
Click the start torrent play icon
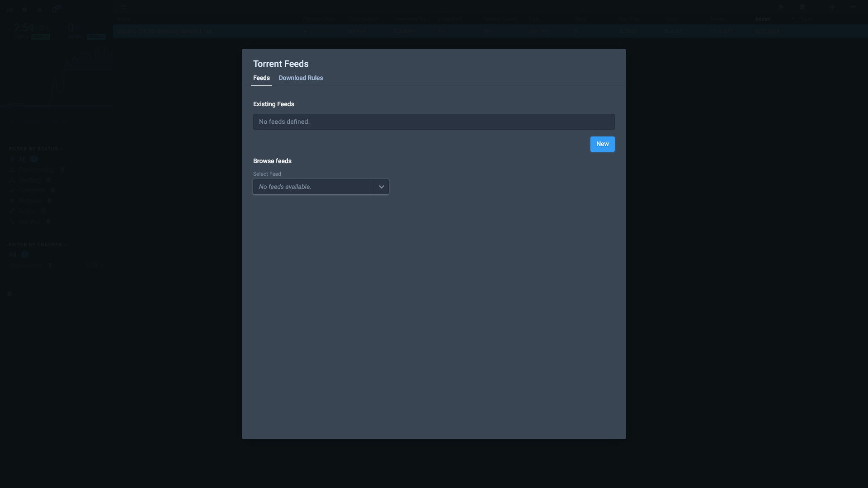[x=782, y=7]
